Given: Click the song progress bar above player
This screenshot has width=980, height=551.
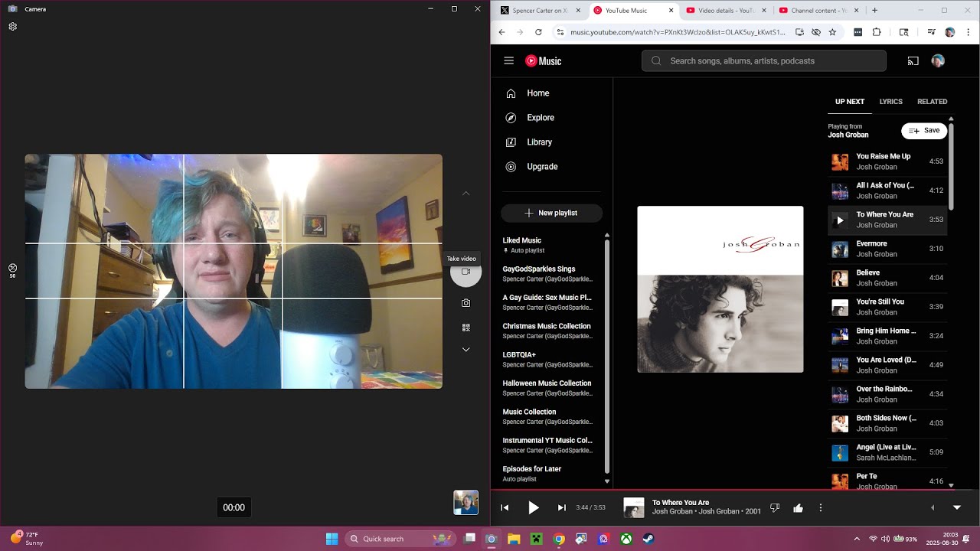Looking at the screenshot, I should tap(735, 490).
